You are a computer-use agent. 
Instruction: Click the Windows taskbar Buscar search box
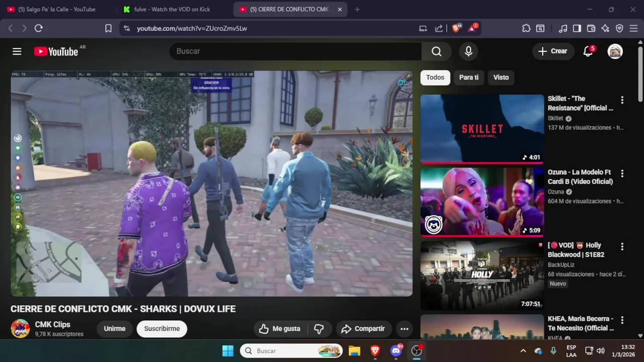point(292,350)
